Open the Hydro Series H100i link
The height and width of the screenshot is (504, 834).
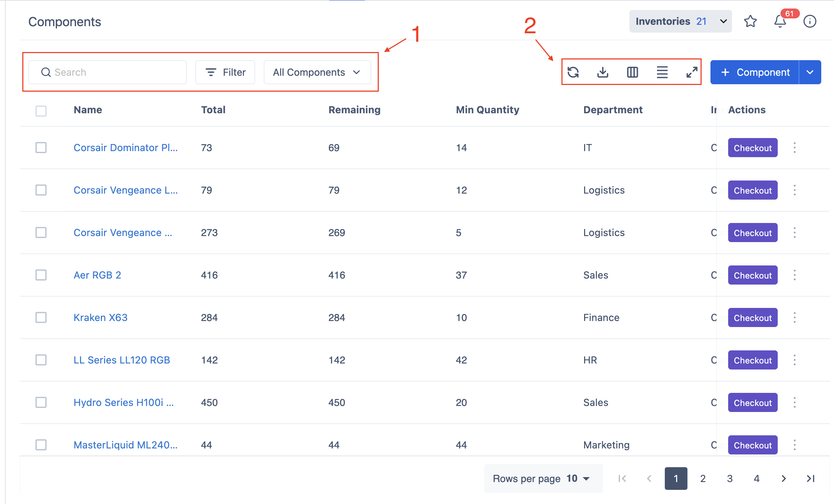tap(124, 402)
